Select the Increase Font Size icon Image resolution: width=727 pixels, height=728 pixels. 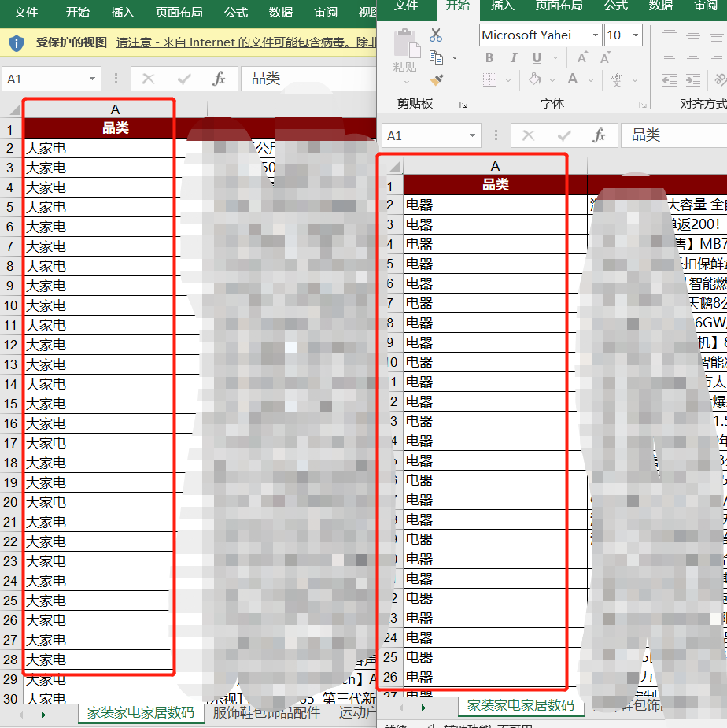point(581,57)
